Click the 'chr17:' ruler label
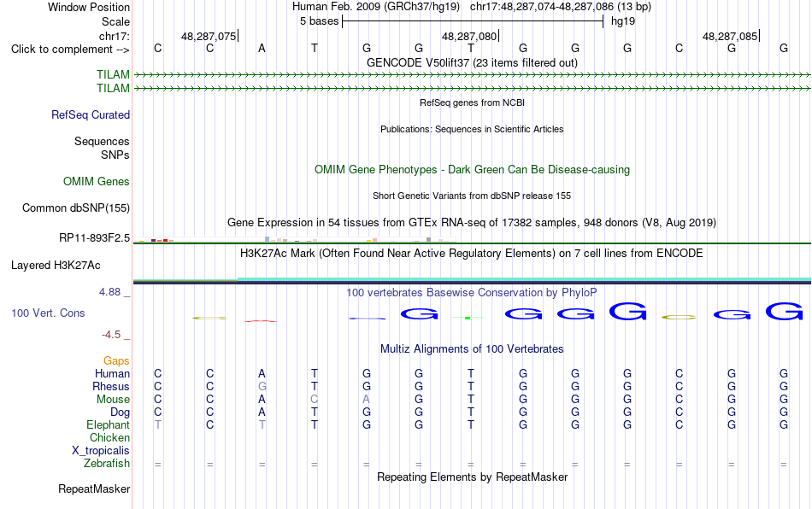The height and width of the screenshot is (509, 812). coord(115,36)
